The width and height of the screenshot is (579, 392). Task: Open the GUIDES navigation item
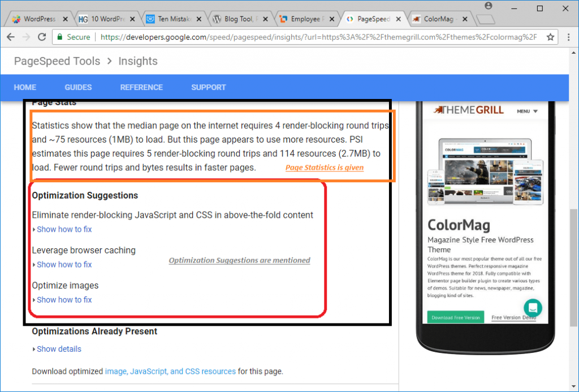click(78, 87)
